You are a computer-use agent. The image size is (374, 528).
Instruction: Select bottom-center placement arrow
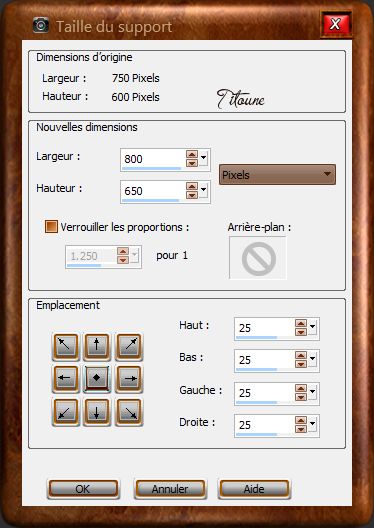97,412
